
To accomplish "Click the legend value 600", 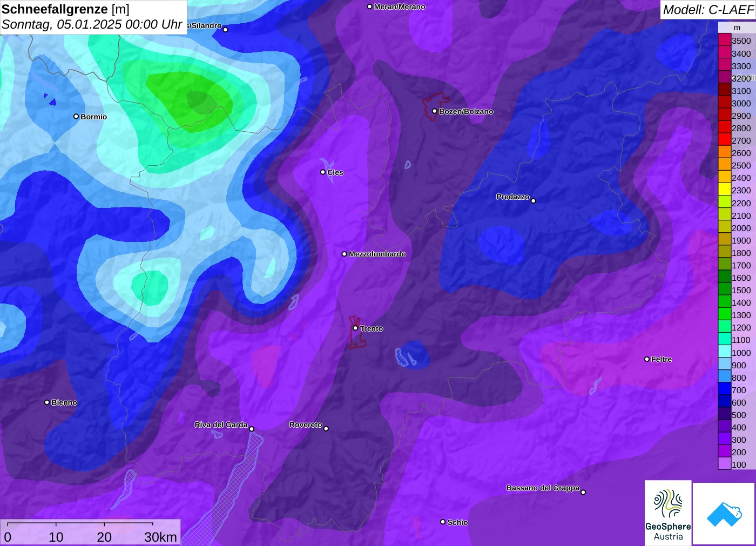I will tap(739, 402).
